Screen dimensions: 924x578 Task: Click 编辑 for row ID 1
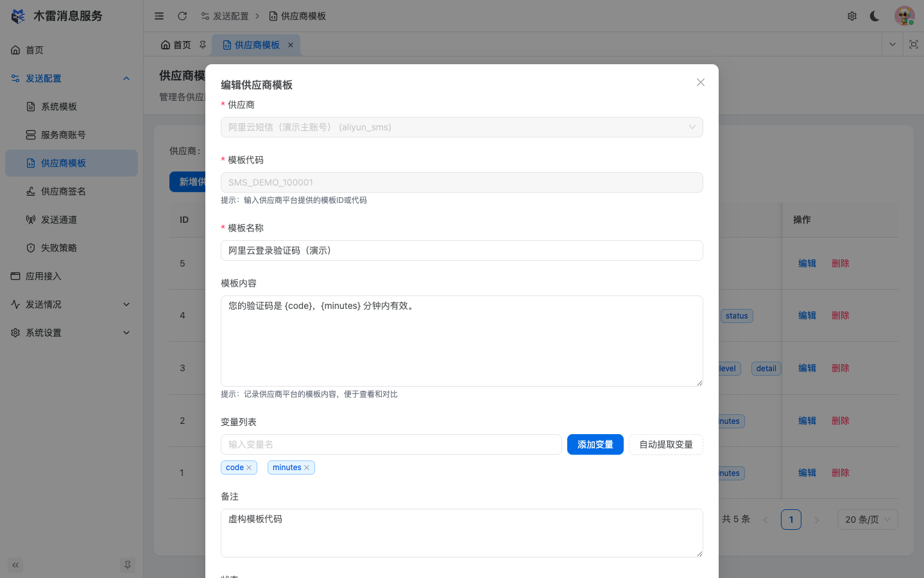tap(807, 473)
